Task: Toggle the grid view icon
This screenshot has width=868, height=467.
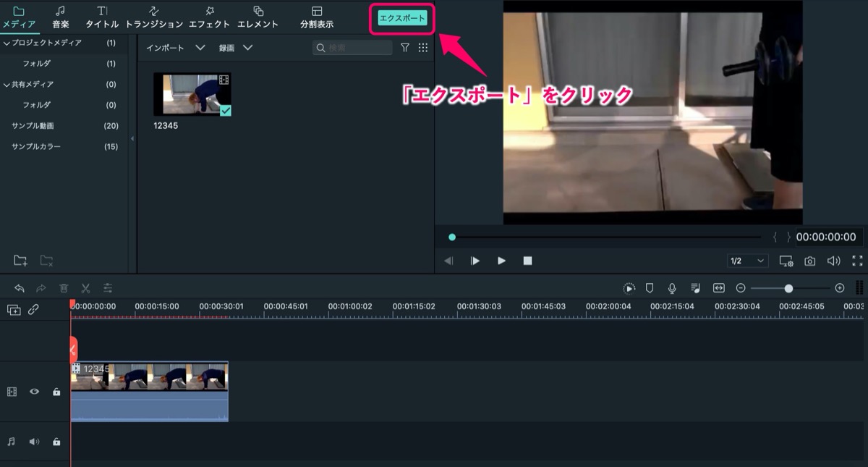Action: 423,48
